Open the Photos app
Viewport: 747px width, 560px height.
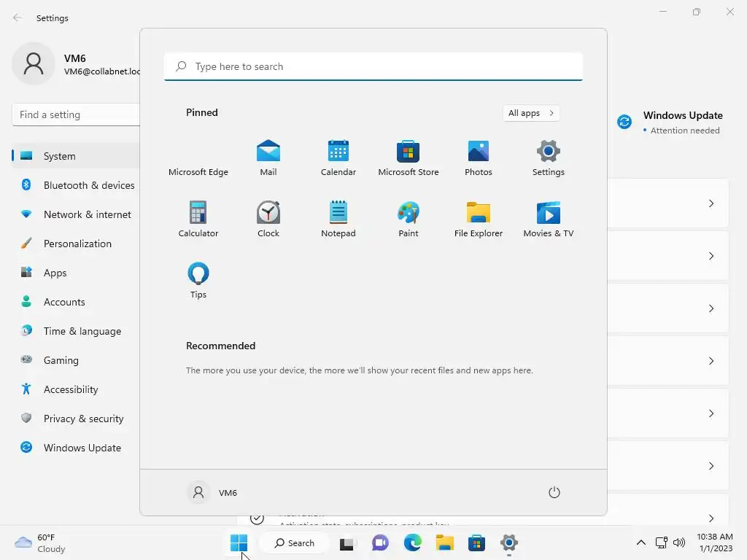click(479, 157)
